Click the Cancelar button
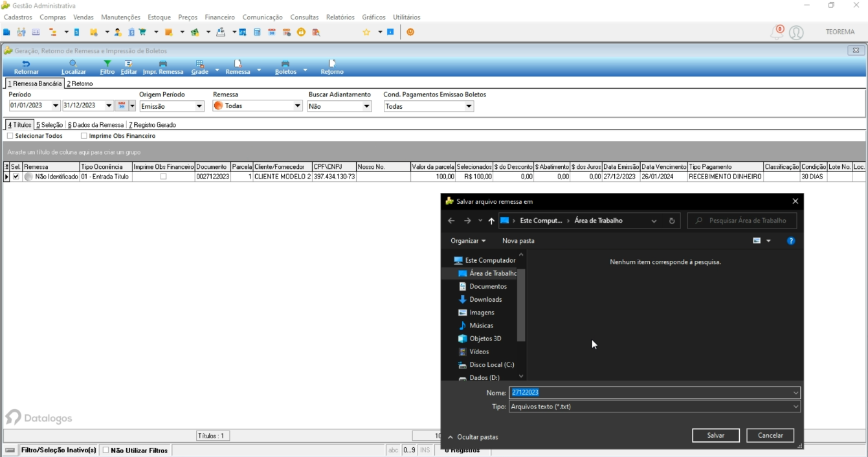Screen dimensions: 868x457 770,436
